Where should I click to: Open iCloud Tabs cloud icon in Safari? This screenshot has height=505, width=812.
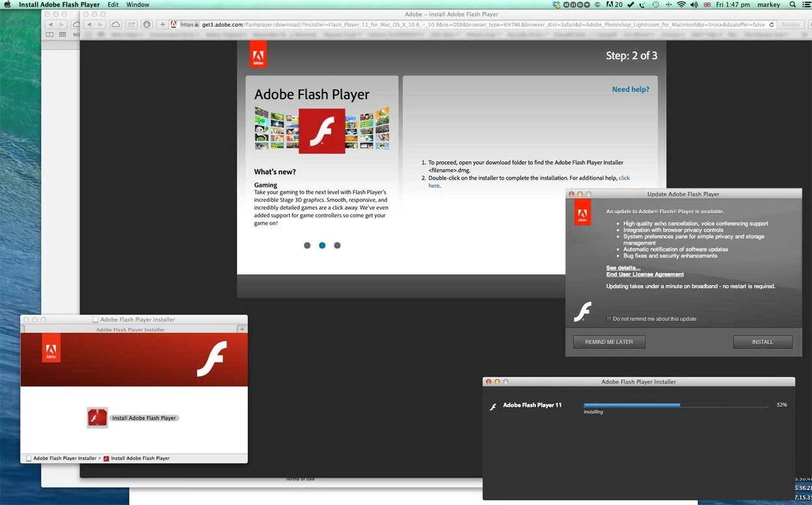coord(116,25)
